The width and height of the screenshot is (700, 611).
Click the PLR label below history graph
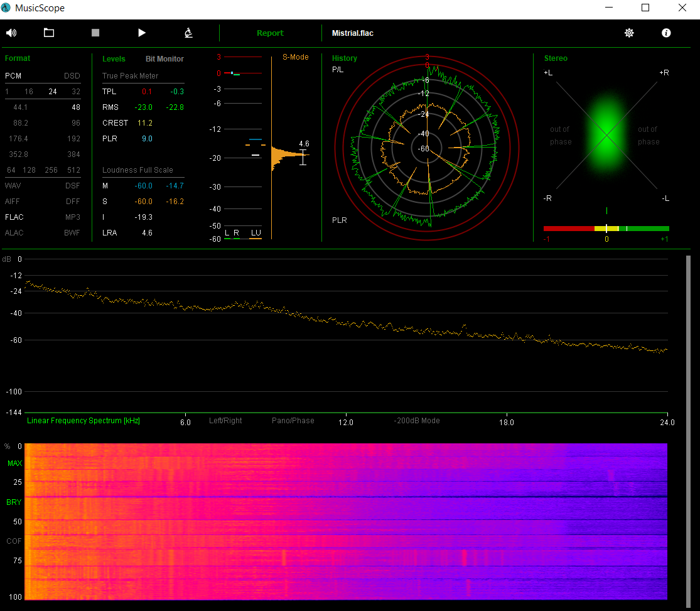(339, 220)
